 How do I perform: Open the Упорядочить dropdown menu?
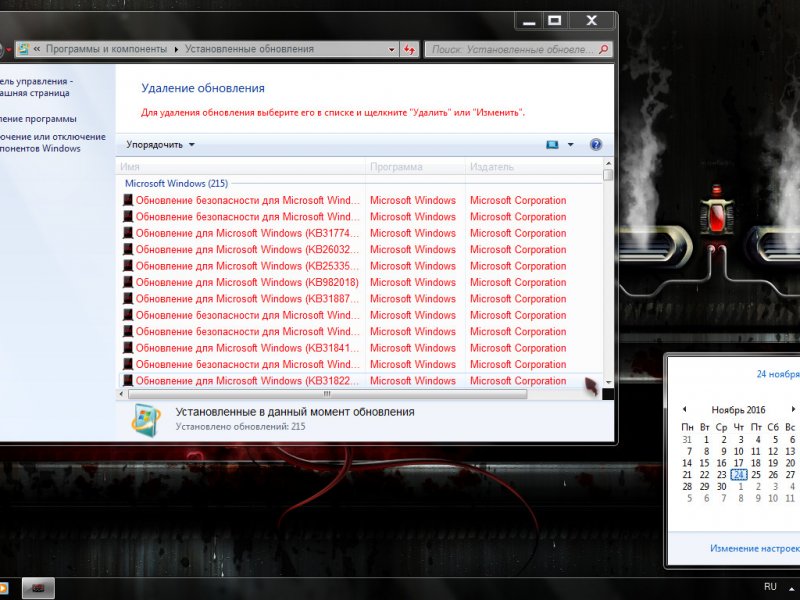click(160, 145)
